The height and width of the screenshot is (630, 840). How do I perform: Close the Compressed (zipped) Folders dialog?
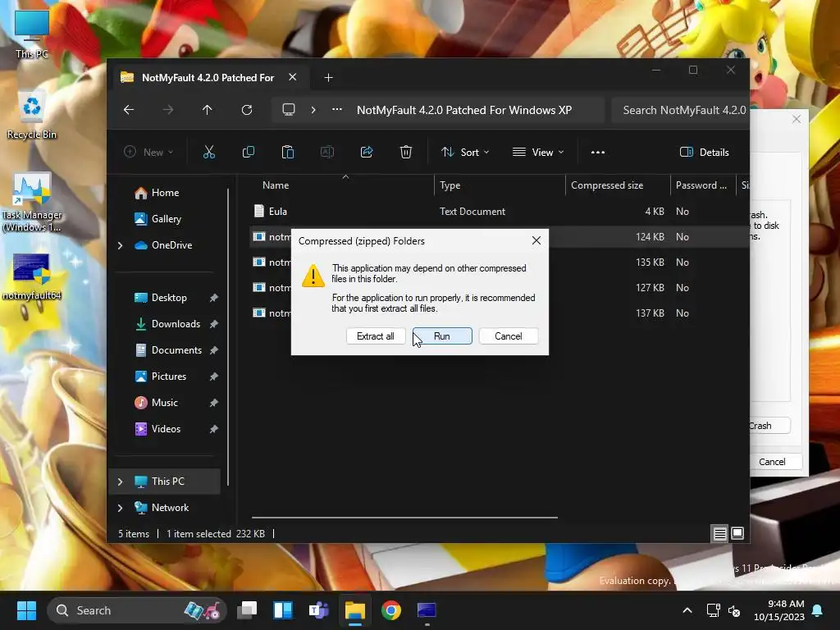tap(536, 240)
